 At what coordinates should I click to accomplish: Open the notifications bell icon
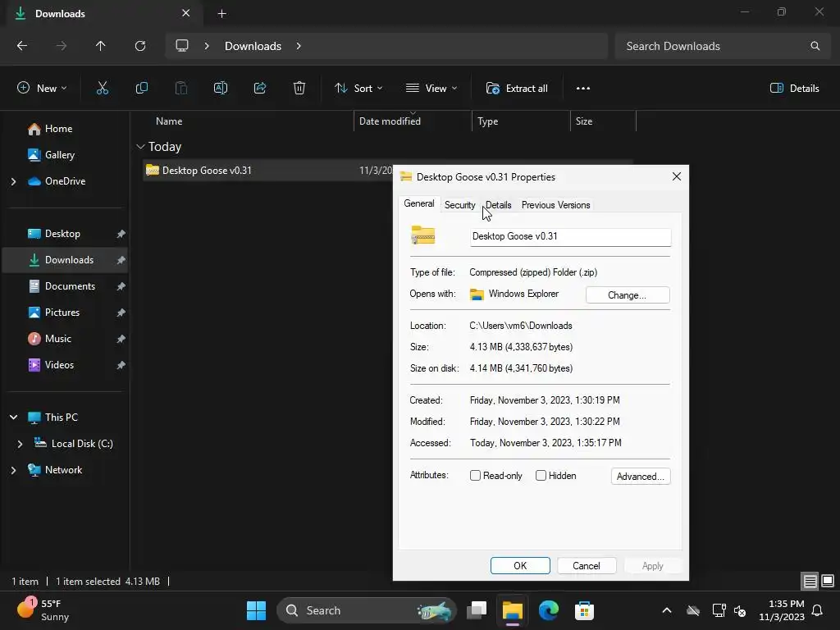(818, 610)
